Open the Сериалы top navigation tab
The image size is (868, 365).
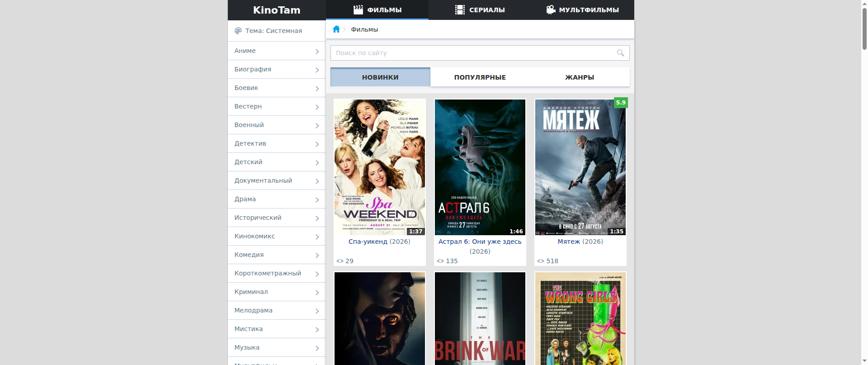tap(480, 10)
